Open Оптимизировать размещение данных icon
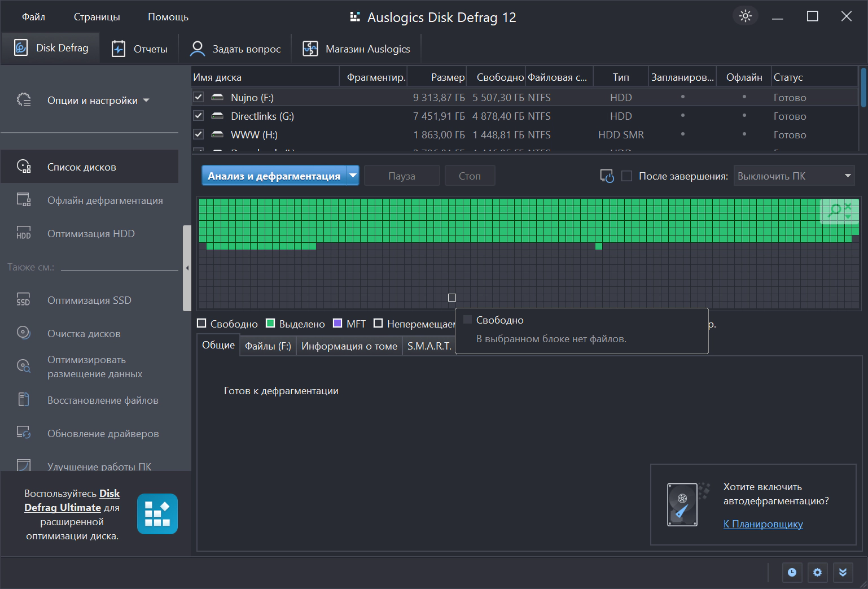This screenshot has width=868, height=589. tap(24, 367)
